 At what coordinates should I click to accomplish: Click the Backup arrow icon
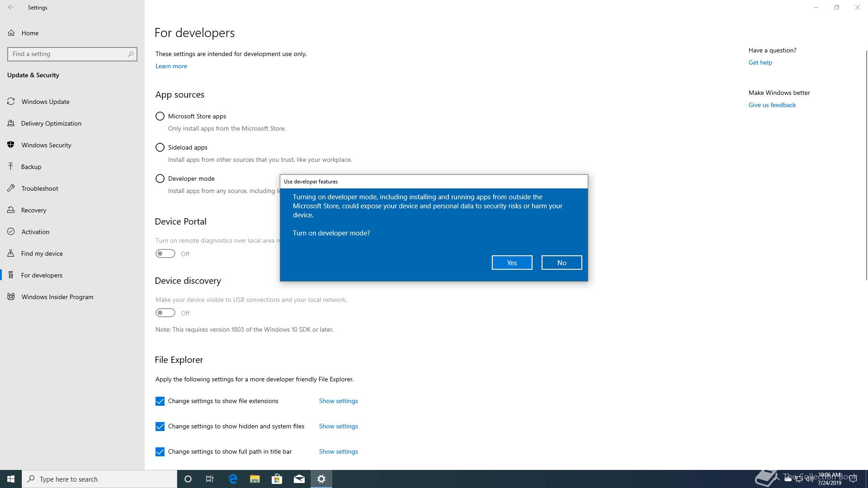tap(11, 167)
